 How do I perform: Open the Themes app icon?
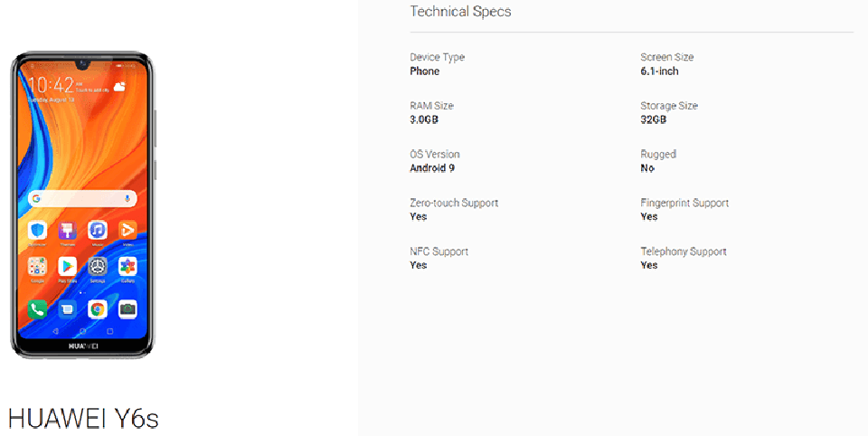coord(68,230)
